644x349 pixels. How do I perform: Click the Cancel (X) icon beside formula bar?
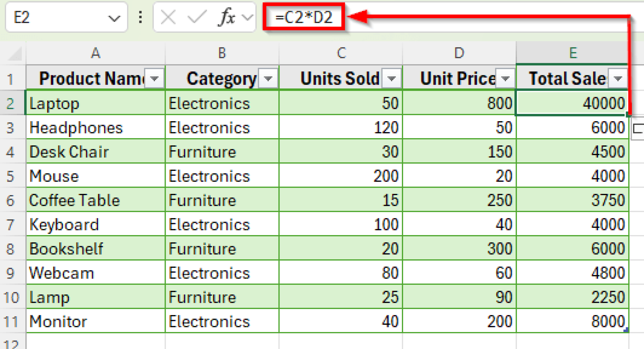[x=168, y=17]
